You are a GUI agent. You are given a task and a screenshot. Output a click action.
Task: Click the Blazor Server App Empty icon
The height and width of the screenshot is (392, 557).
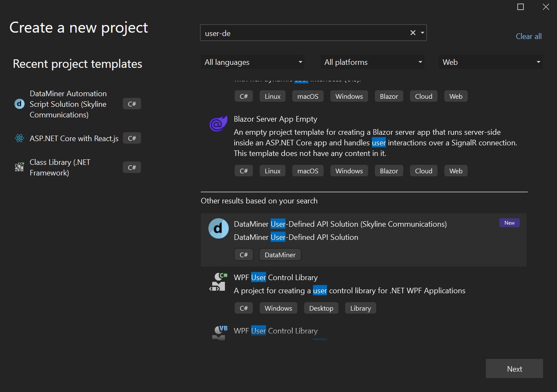(x=219, y=124)
